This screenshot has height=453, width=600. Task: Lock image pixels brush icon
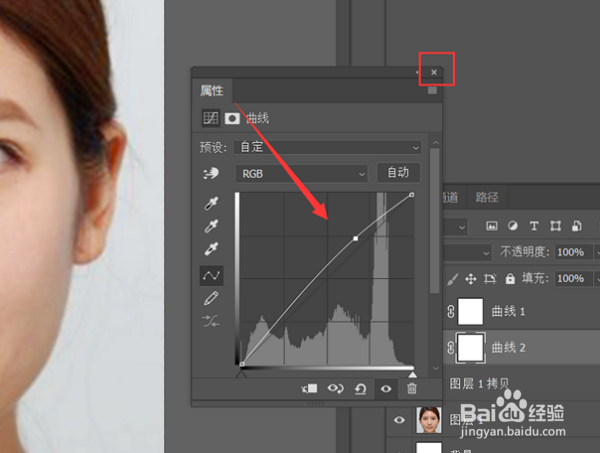(x=453, y=279)
